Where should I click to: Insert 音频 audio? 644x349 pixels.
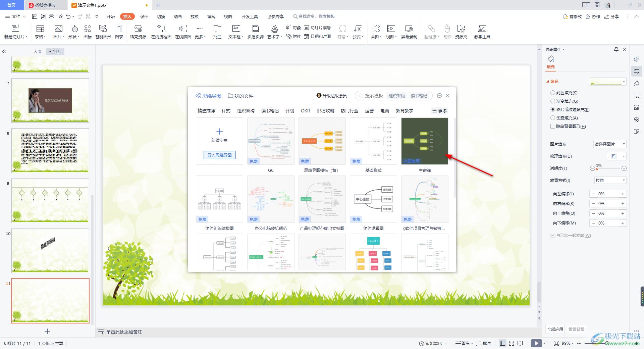pos(376,32)
